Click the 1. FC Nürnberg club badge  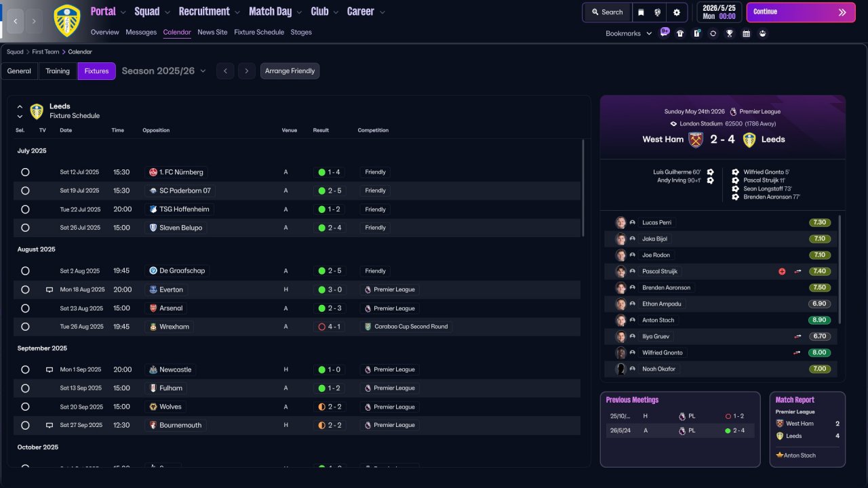click(153, 172)
